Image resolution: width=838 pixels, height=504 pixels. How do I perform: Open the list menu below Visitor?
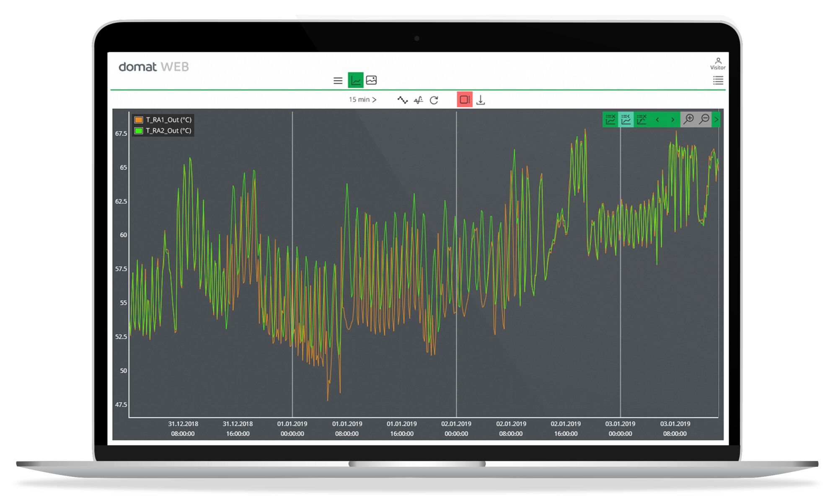coord(718,80)
